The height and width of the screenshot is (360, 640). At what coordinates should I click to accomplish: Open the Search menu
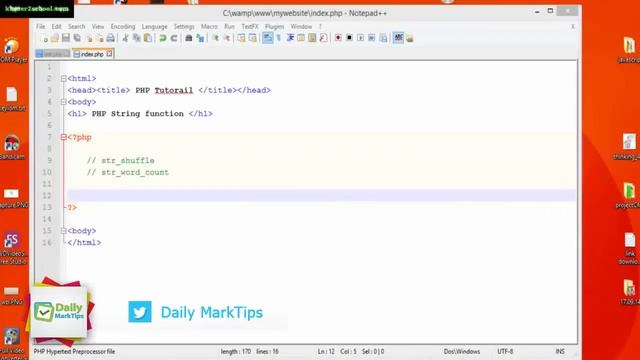point(76,27)
